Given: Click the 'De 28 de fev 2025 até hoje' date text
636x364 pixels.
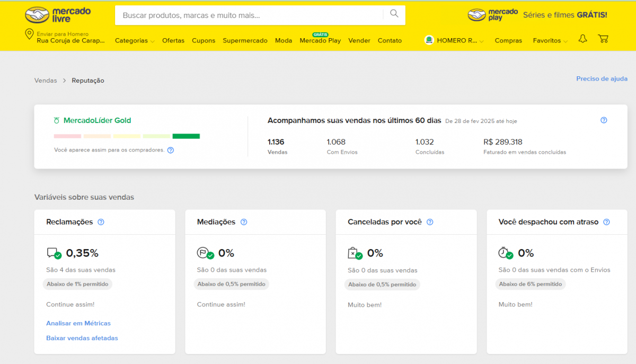Looking at the screenshot, I should pos(481,121).
